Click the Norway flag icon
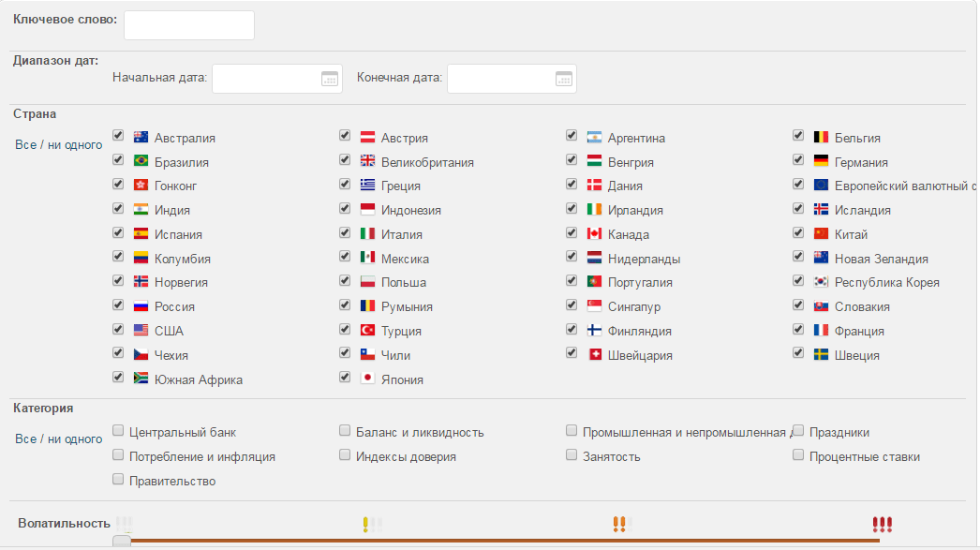The height and width of the screenshot is (550, 980). (x=141, y=282)
